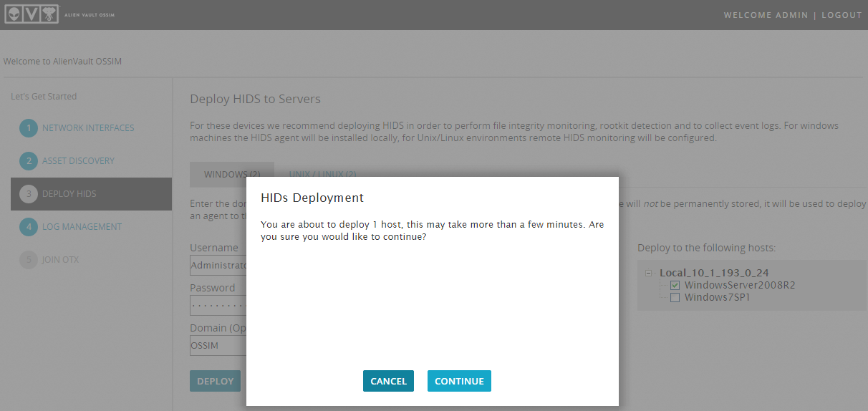This screenshot has width=868, height=411.
Task: Click the Deploy button behind the dialog
Action: [215, 381]
